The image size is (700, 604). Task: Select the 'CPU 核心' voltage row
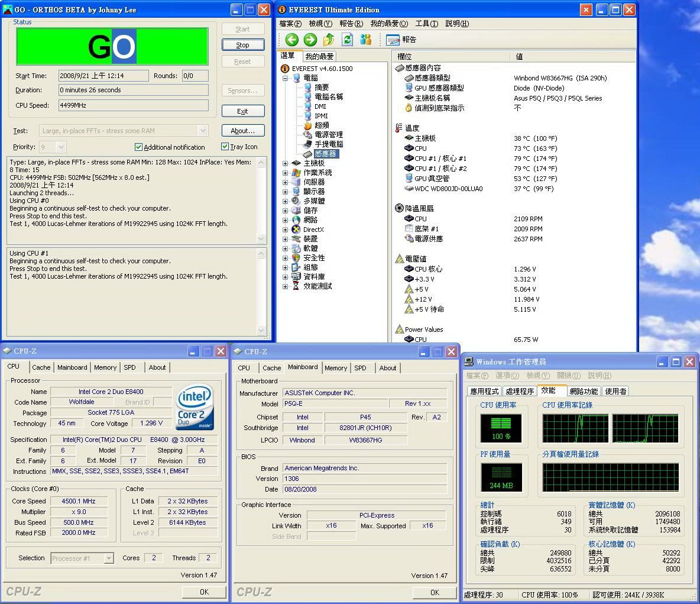470,269
